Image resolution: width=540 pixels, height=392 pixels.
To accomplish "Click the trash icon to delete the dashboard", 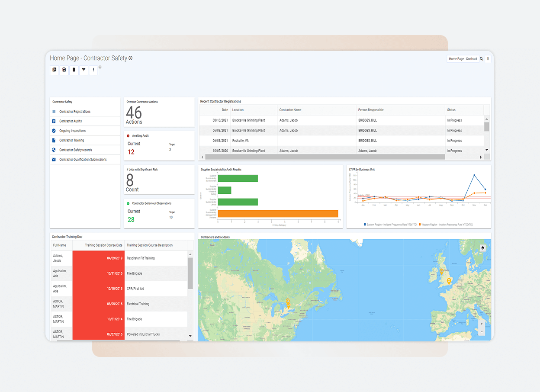I will 74,70.
